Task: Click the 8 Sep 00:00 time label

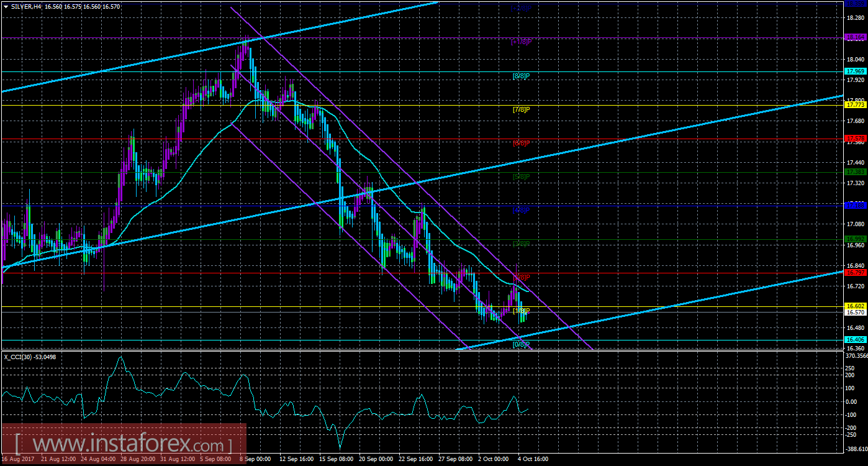Action: point(255,459)
